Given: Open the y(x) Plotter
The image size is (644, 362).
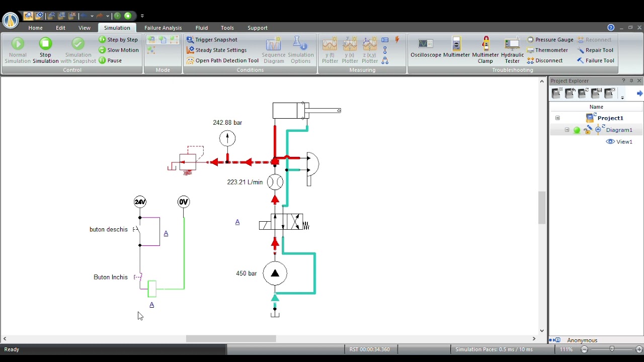Looking at the screenshot, I should (350, 50).
